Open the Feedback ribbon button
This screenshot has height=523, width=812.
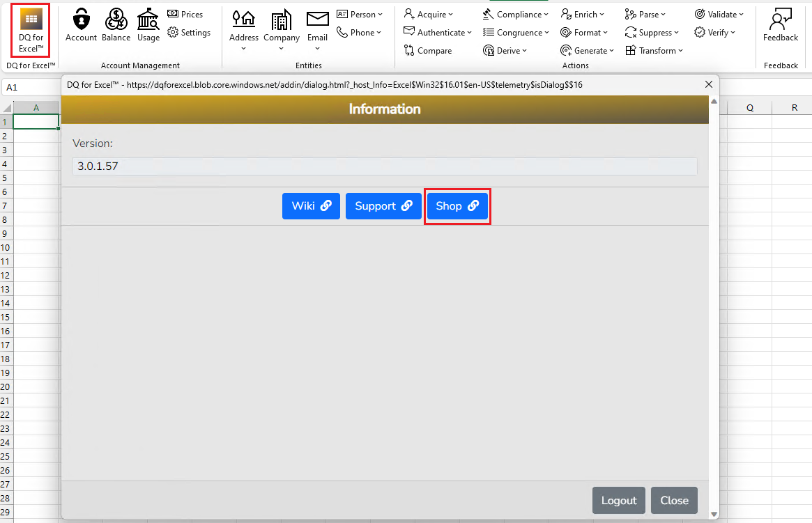coord(781,25)
